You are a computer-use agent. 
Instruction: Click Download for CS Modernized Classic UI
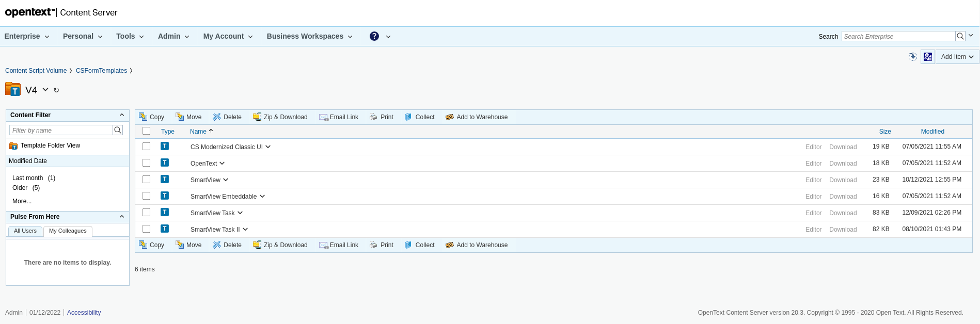(x=843, y=147)
